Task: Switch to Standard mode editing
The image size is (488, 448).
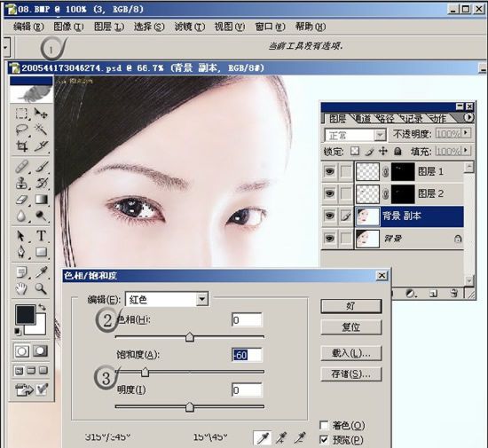Action: [x=22, y=351]
